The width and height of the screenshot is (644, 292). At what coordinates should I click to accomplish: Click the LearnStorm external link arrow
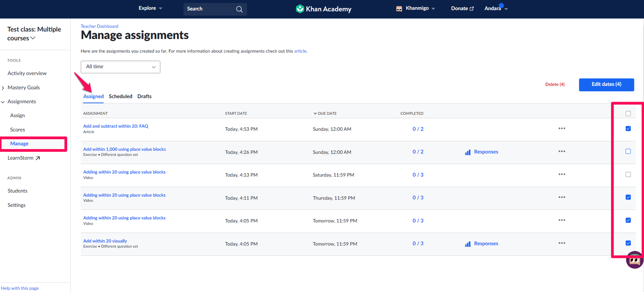[x=38, y=158]
